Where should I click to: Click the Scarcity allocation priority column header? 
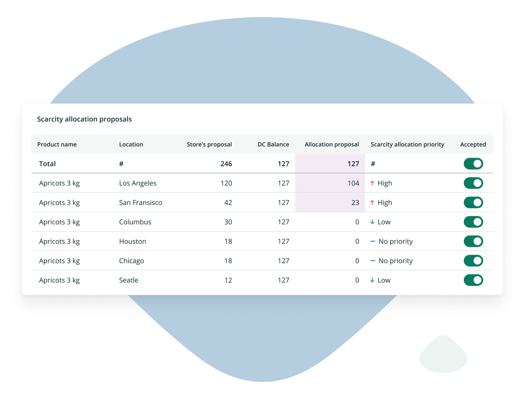pyautogui.click(x=407, y=145)
